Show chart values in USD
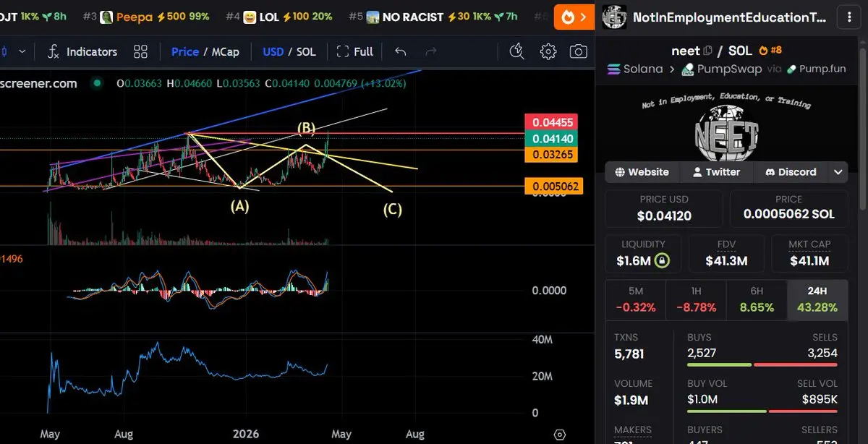 click(273, 51)
